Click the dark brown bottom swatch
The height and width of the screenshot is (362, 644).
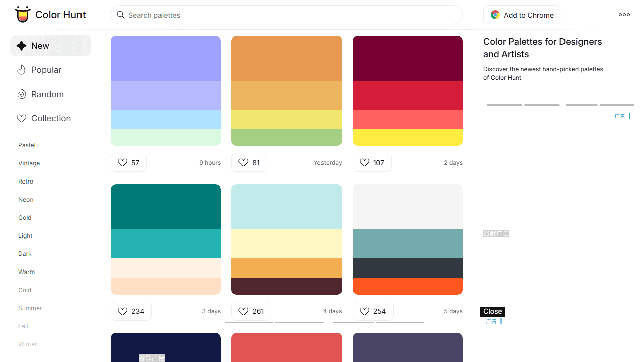pyautogui.click(x=287, y=286)
